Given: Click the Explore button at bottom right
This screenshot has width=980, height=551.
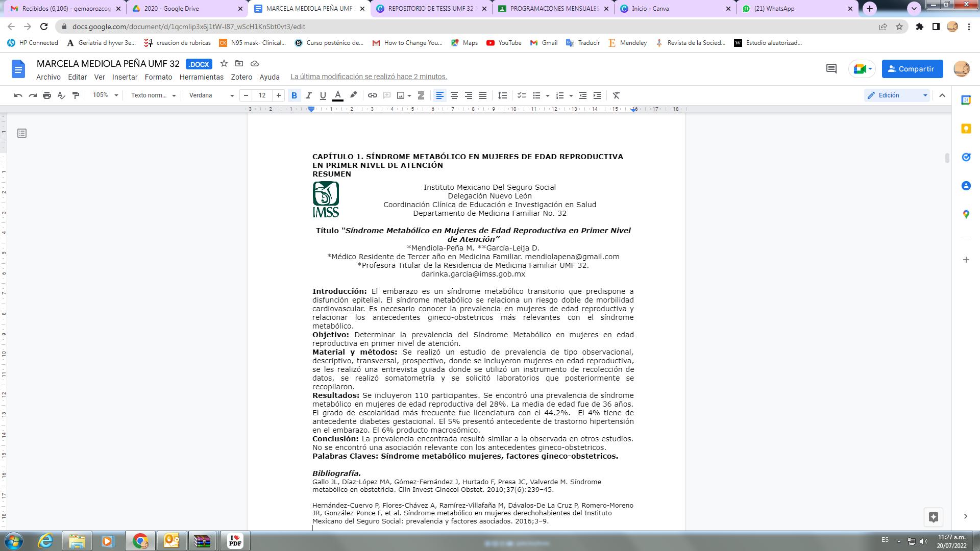Looking at the screenshot, I should [x=934, y=517].
